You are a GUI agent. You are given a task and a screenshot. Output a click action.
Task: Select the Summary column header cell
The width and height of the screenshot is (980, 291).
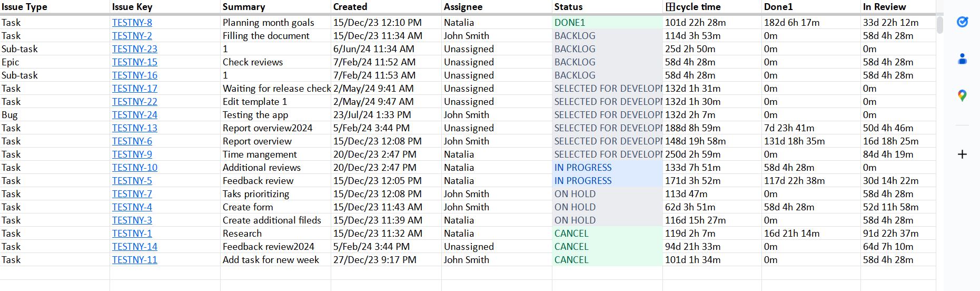click(x=275, y=7)
